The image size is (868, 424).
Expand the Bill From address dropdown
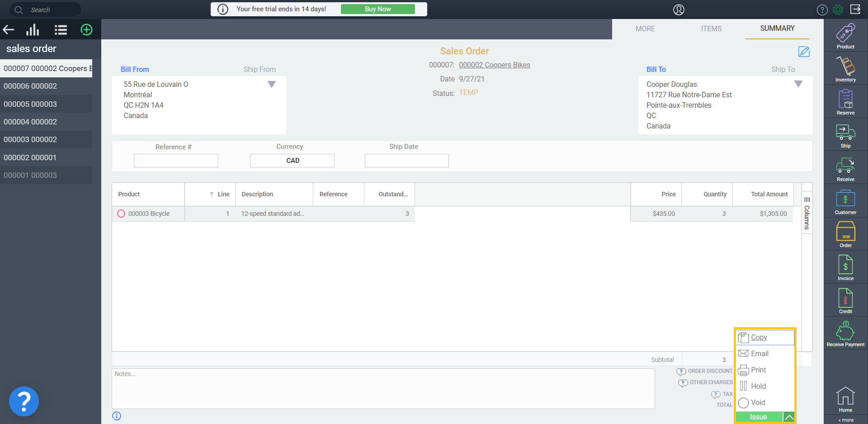[x=272, y=84]
